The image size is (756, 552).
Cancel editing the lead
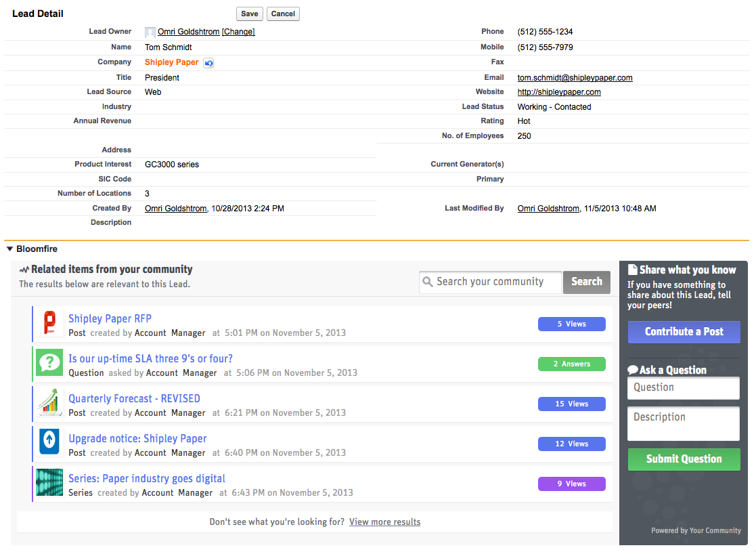point(282,14)
